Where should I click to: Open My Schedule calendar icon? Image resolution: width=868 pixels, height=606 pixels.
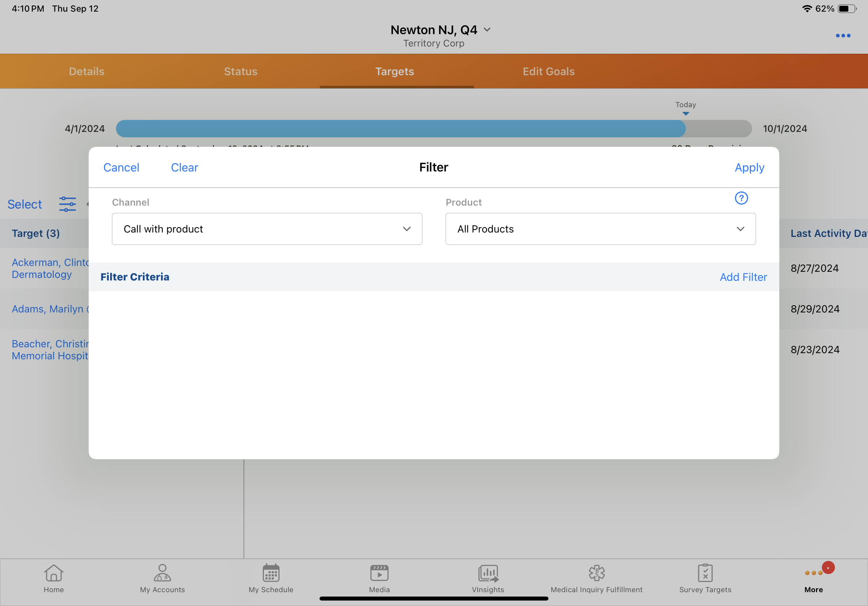(x=271, y=573)
